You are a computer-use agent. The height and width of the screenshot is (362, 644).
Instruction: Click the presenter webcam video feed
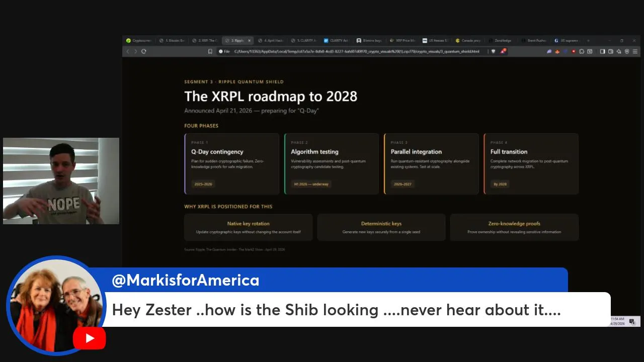[61, 181]
